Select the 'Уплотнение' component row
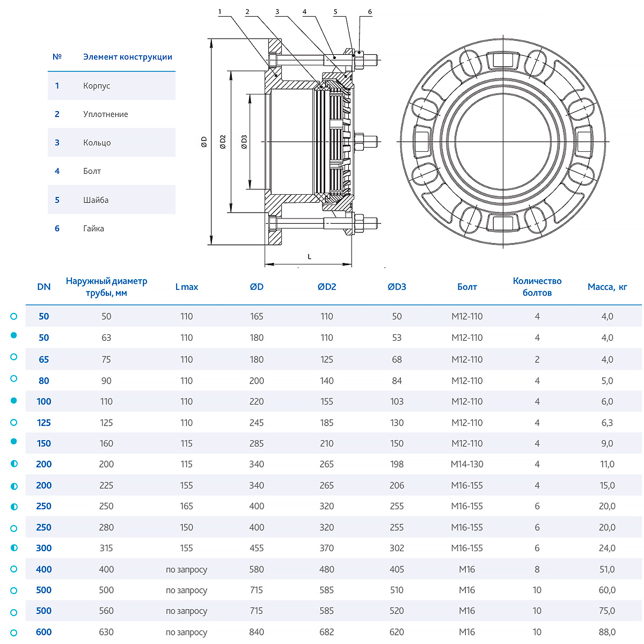644x644 pixels. [111, 114]
